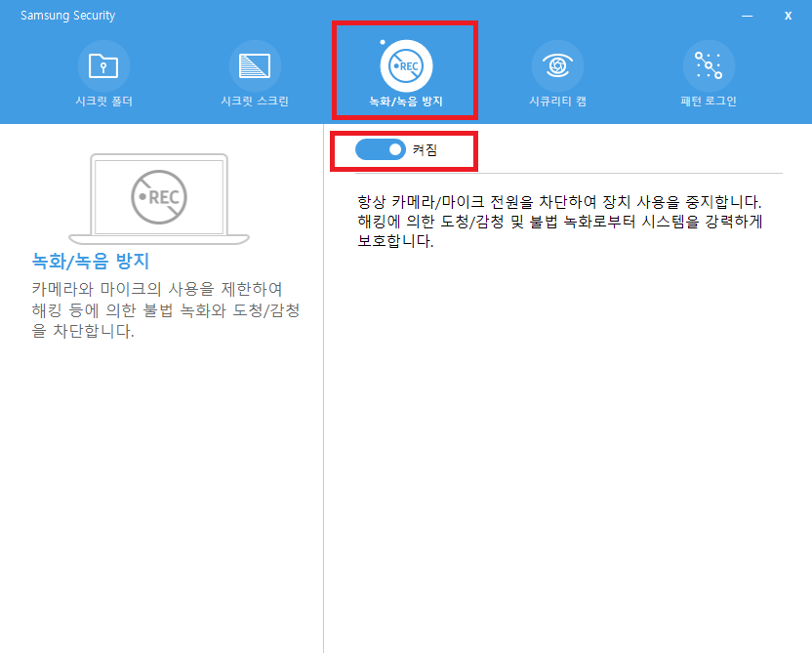812x653 pixels.
Task: Switch to the 패턴 로그인 tab label
Action: point(709,101)
